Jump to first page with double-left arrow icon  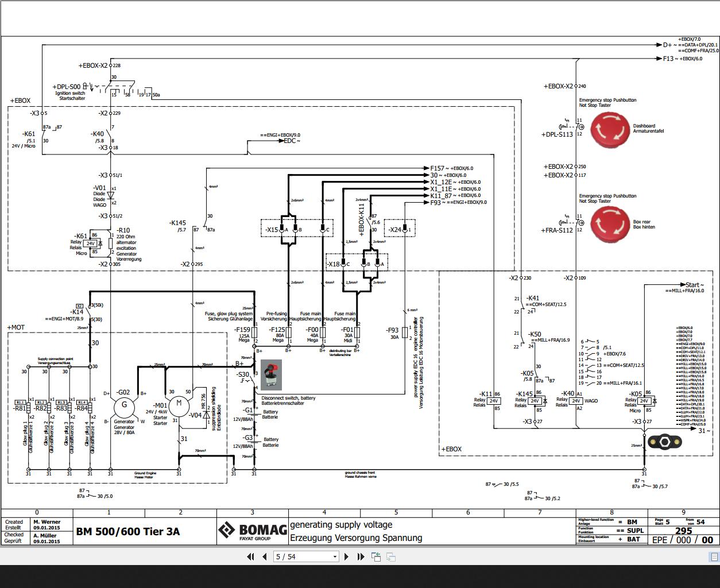(250, 556)
